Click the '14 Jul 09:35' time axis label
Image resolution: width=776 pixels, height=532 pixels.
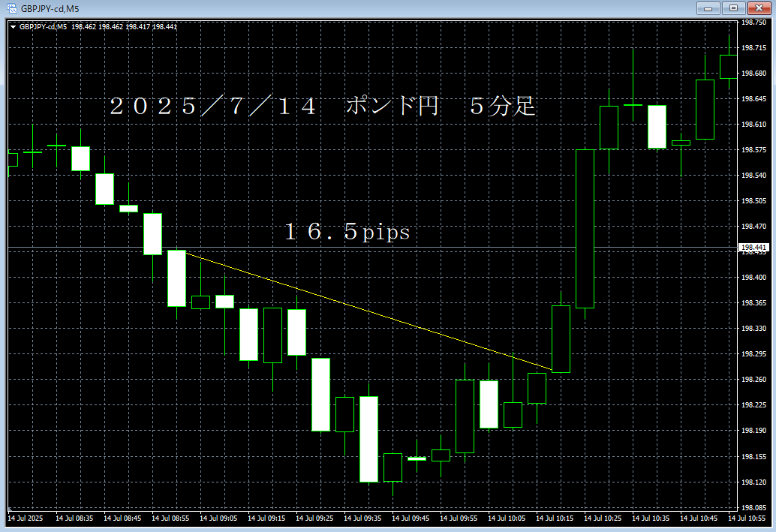[x=362, y=518]
